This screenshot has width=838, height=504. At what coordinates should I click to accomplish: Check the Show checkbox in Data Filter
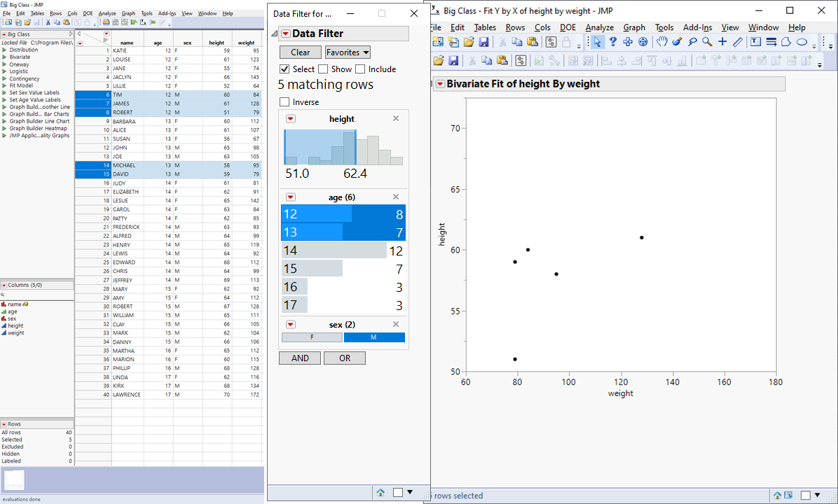click(324, 69)
